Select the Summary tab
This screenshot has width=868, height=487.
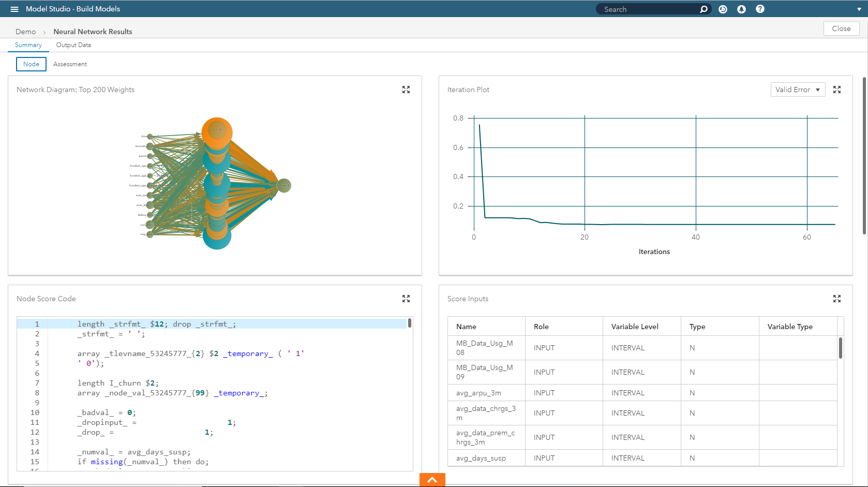coord(27,45)
